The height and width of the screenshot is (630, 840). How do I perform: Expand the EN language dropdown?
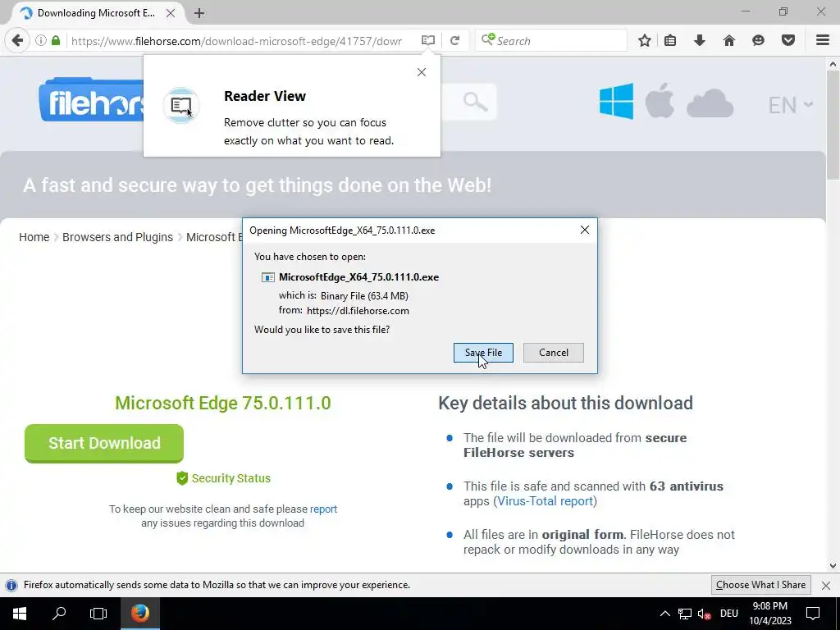pos(791,105)
